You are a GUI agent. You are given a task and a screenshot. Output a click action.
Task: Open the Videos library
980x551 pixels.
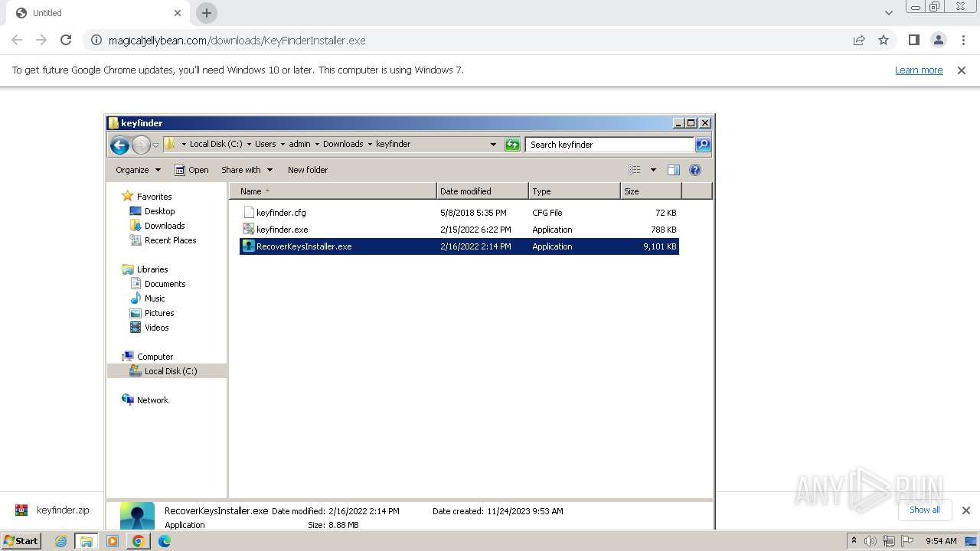[156, 328]
